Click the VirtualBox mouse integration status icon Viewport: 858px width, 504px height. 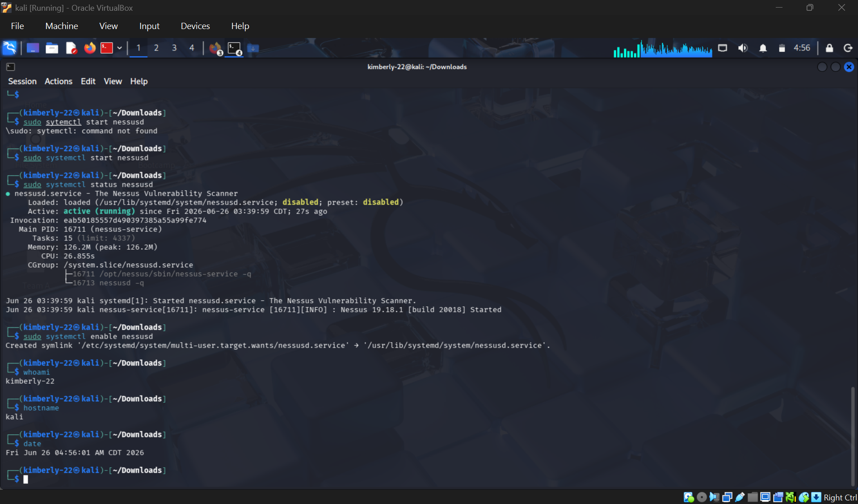point(803,497)
